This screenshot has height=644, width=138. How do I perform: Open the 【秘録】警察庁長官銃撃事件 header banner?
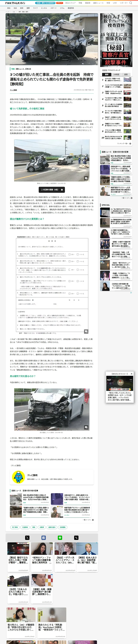click(x=45, y=3)
